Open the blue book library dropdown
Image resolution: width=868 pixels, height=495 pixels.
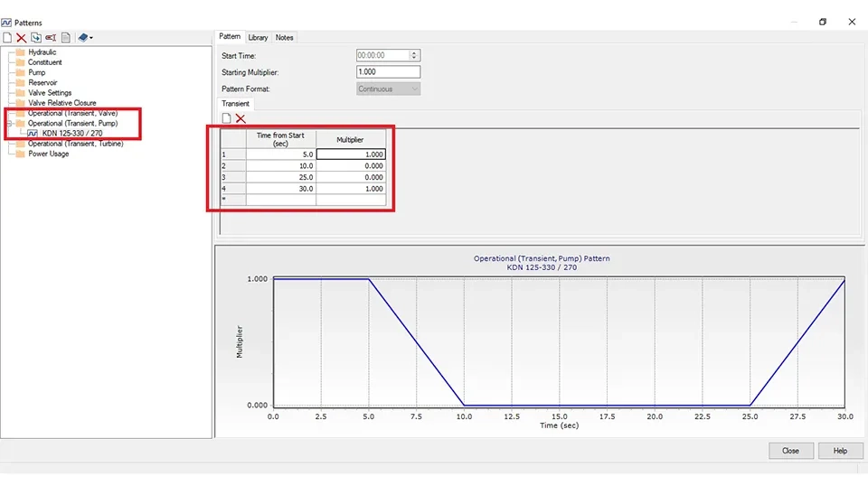85,37
